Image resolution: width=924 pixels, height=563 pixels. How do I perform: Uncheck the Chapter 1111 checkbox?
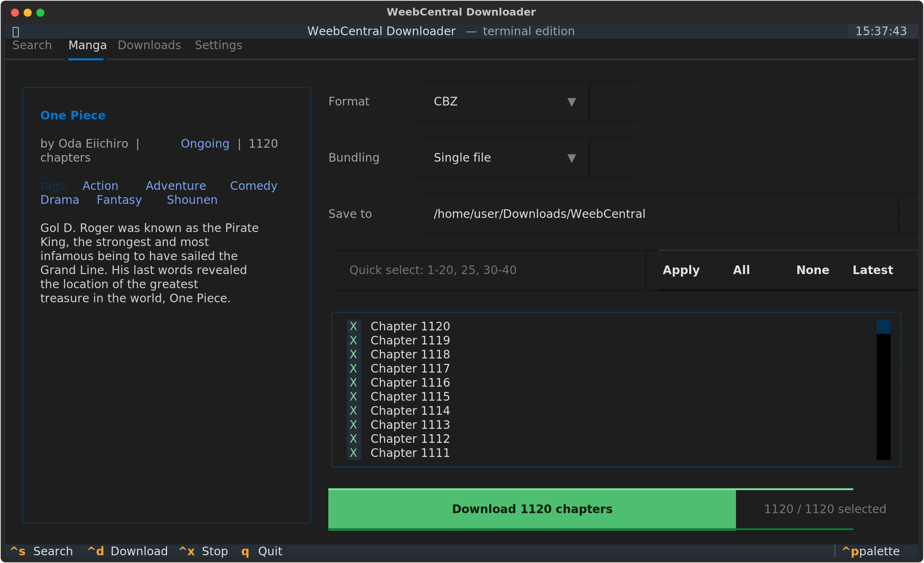[353, 453]
